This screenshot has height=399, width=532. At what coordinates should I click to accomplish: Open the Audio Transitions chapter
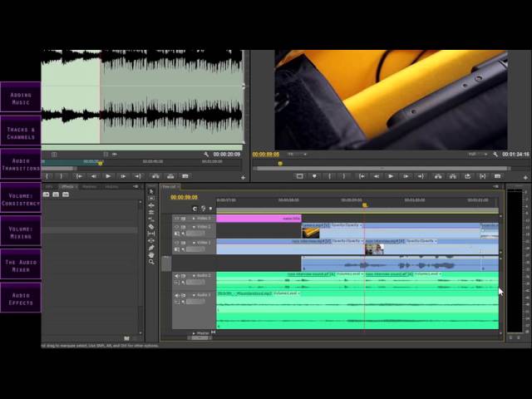point(21,165)
